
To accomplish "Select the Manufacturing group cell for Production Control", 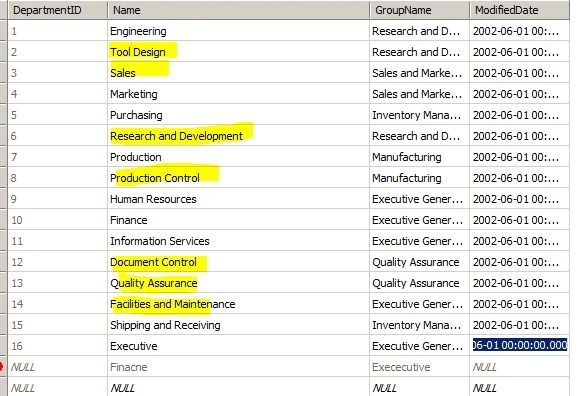I will 419,178.
